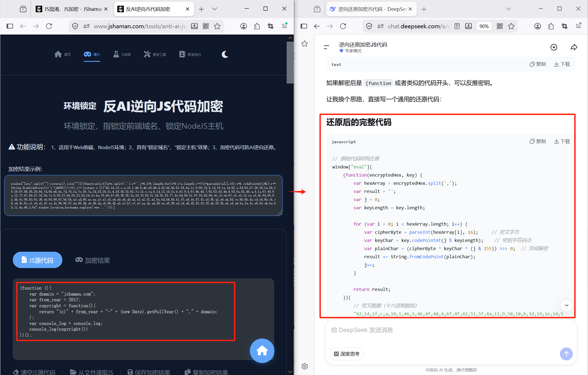Open extensions icon in DeepSeek window toolbar

[551, 26]
